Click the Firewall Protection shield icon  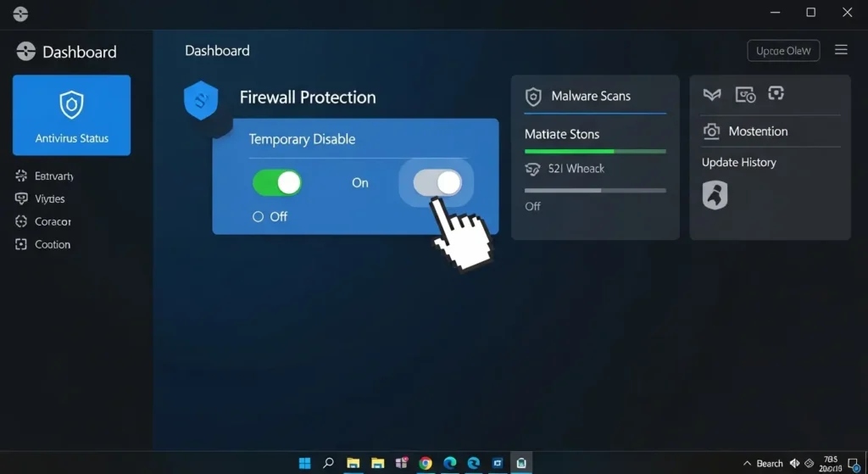(x=201, y=100)
